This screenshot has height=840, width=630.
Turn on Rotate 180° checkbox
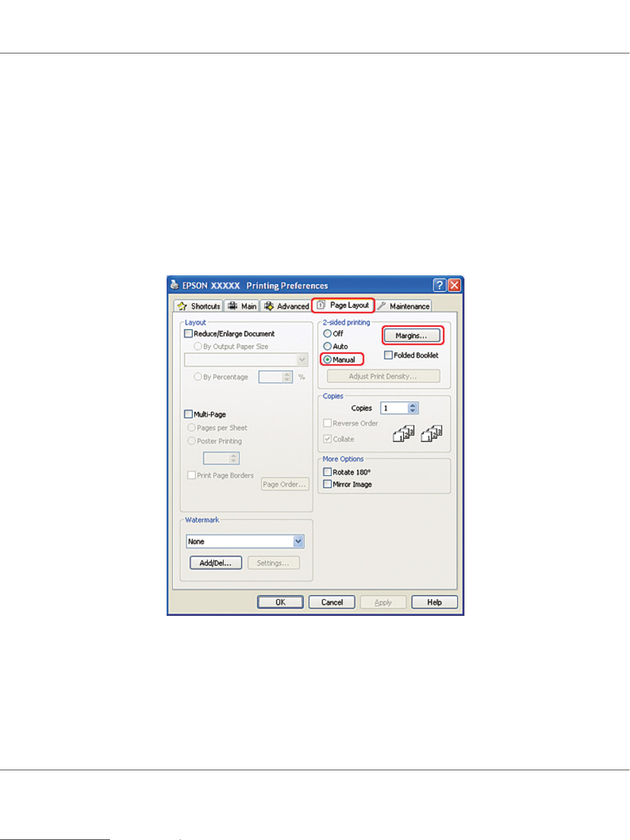tap(327, 472)
